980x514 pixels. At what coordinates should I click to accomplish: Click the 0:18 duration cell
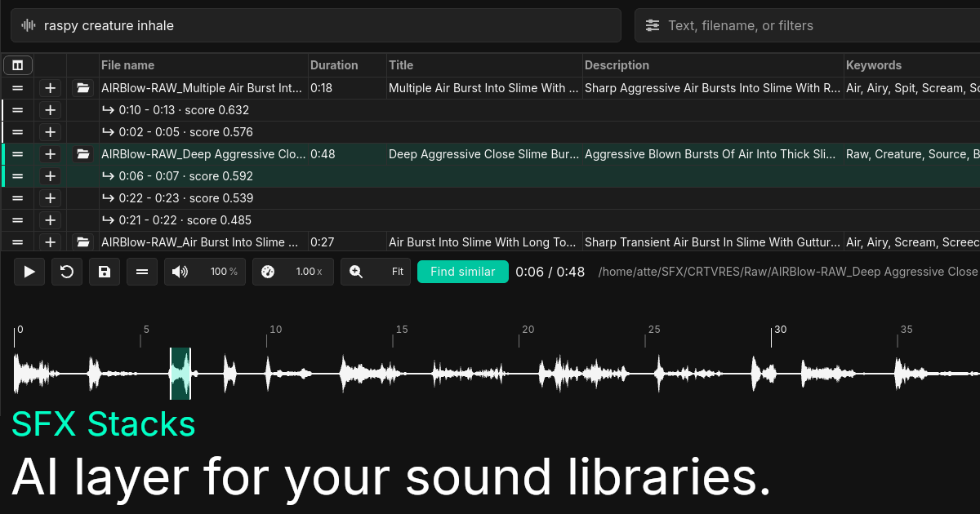(x=321, y=88)
